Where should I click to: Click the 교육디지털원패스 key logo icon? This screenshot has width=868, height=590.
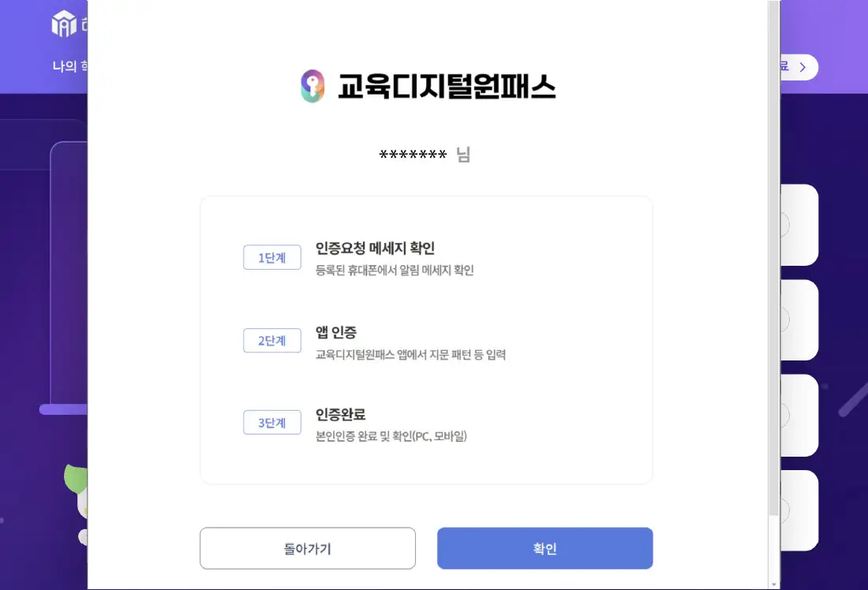click(x=313, y=87)
